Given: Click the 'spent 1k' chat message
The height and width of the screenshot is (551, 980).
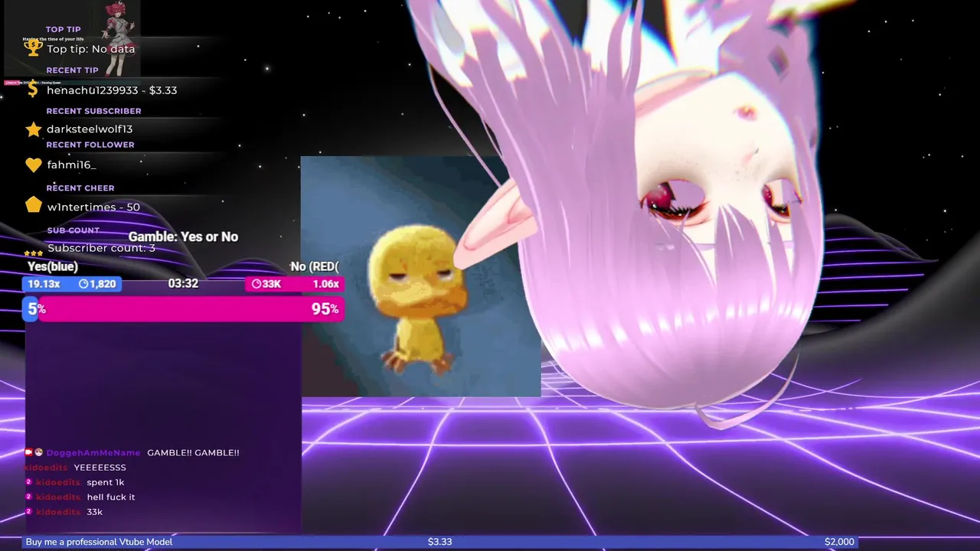Looking at the screenshot, I should [105, 482].
